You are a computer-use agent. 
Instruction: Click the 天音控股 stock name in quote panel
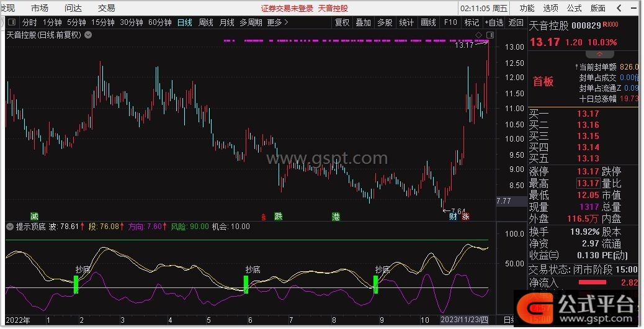click(x=548, y=26)
